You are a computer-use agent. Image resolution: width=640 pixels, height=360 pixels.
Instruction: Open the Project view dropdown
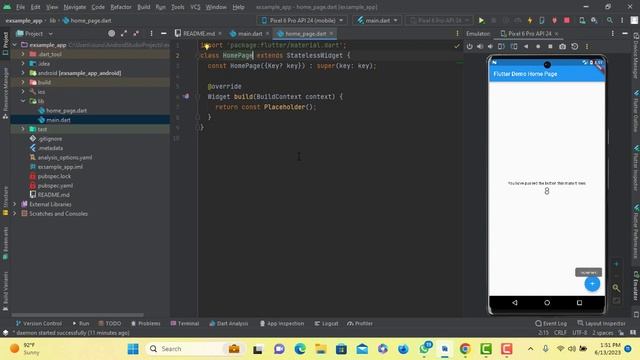pyautogui.click(x=34, y=33)
